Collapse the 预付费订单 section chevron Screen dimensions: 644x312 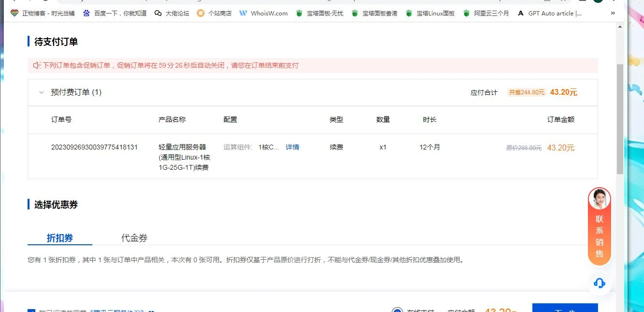[42, 92]
